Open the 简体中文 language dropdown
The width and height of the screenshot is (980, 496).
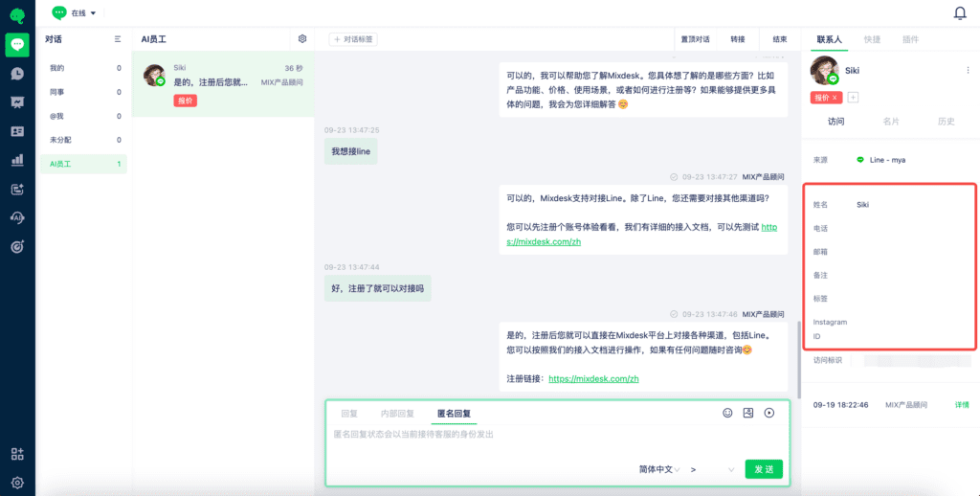[x=658, y=469]
